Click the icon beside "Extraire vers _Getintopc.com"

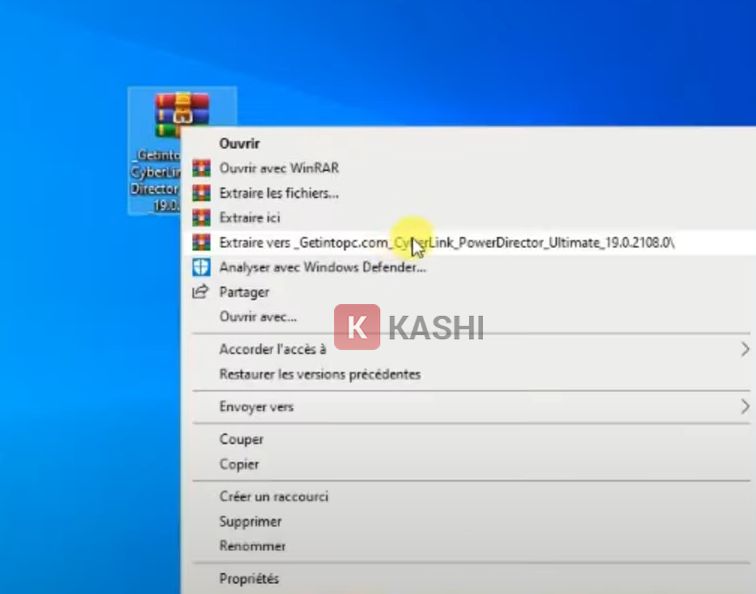(x=201, y=242)
